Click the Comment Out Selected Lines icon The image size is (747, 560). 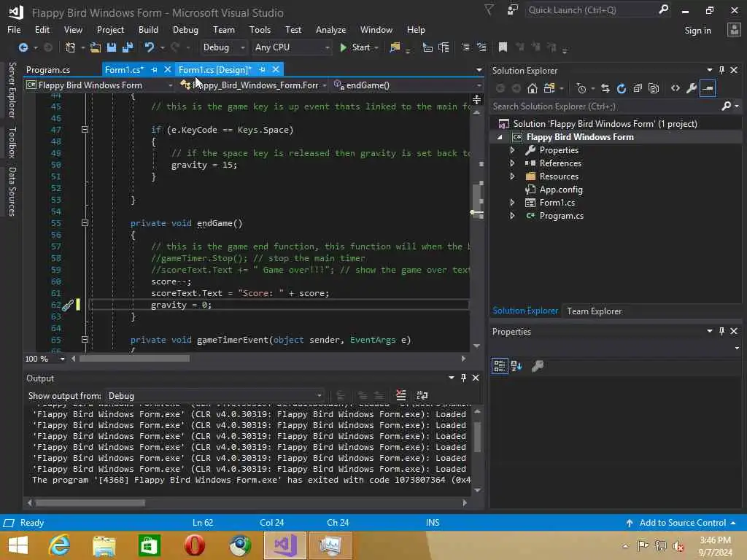point(465,47)
